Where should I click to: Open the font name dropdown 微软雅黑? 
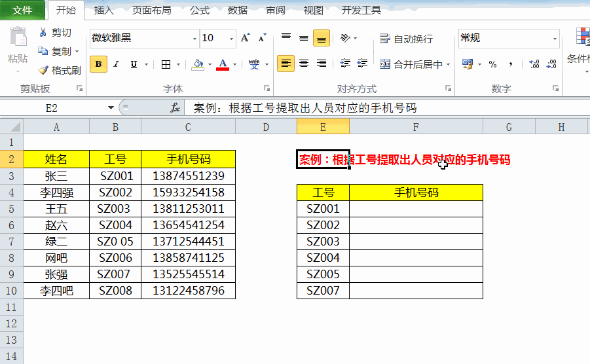click(194, 39)
